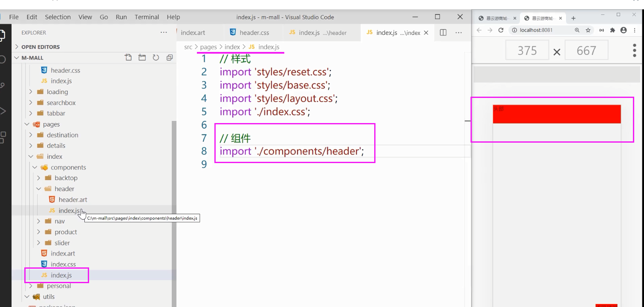Open Extensions view in activity bar
Viewport: 644px width, 307px height.
click(2, 137)
